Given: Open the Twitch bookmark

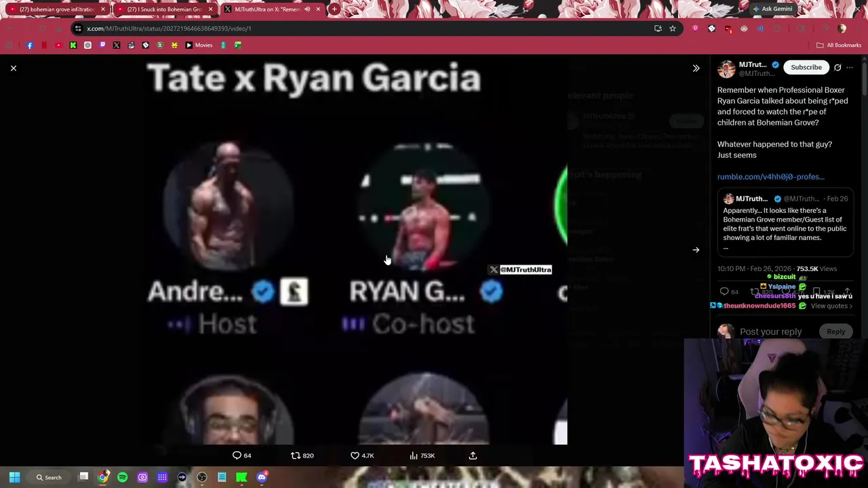Looking at the screenshot, I should 102,45.
